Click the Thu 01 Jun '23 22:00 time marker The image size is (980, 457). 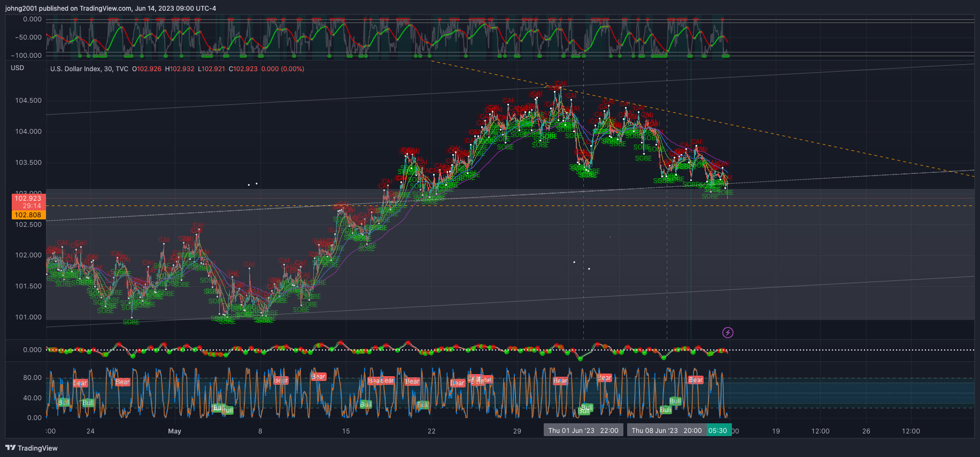coord(583,430)
